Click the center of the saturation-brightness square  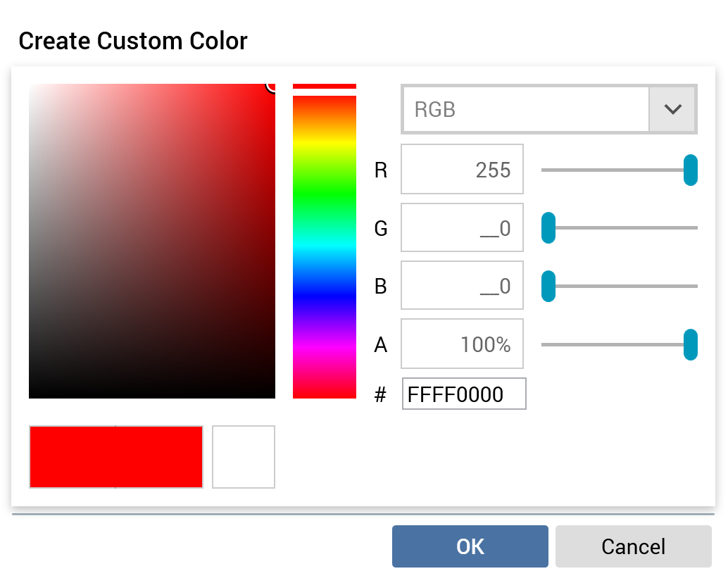tap(152, 242)
